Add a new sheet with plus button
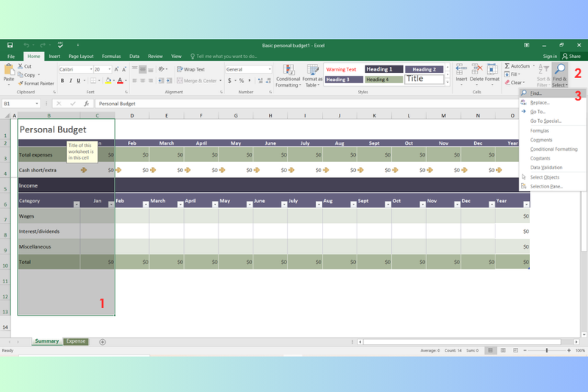This screenshot has height=392, width=588. tap(102, 342)
